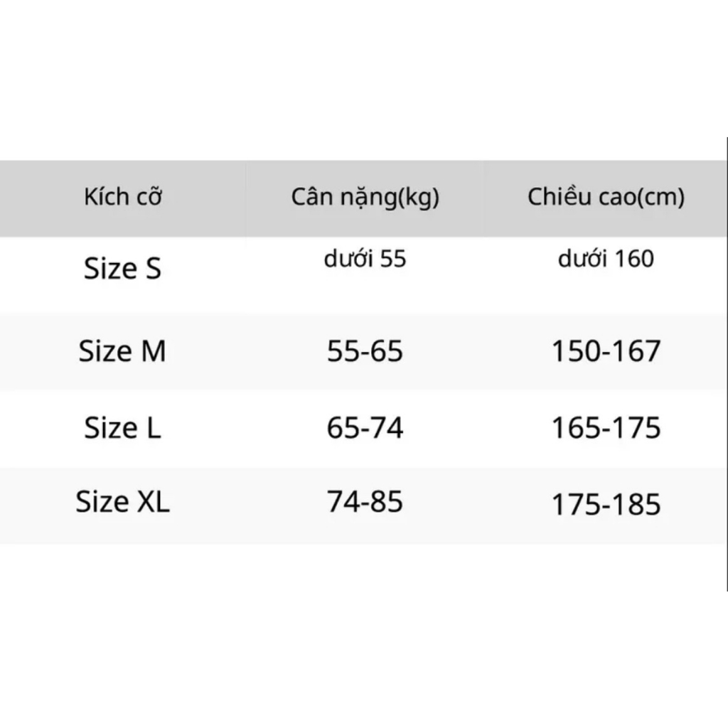Viewport: 728px width, 728px height.
Task: Click the 'Kích cỡ' column header
Action: point(123,197)
